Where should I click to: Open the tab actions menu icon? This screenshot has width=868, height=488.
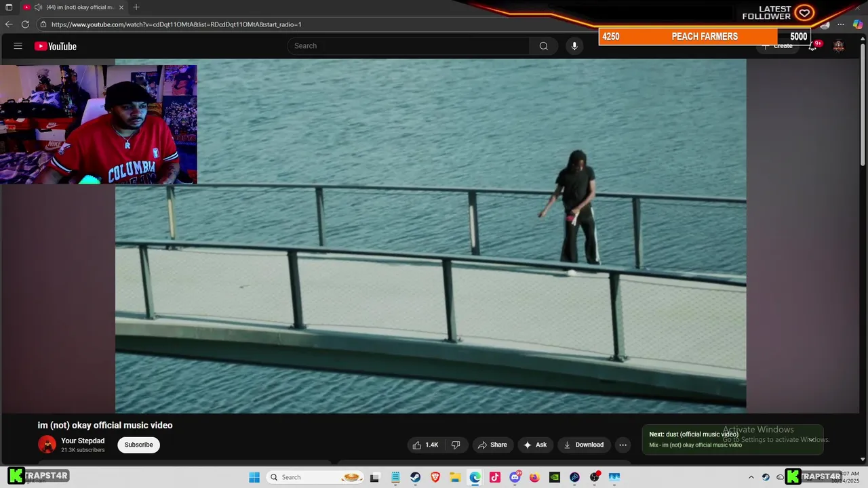coord(9,7)
